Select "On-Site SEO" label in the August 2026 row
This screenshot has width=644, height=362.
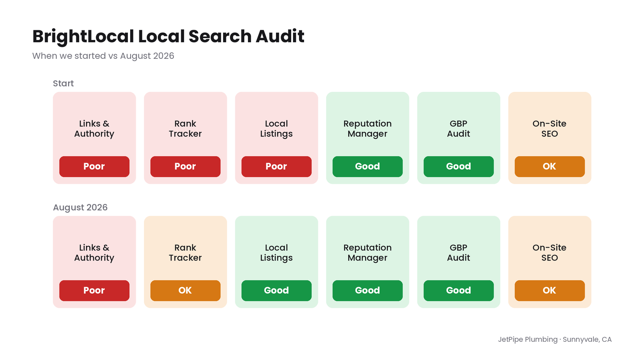550,253
